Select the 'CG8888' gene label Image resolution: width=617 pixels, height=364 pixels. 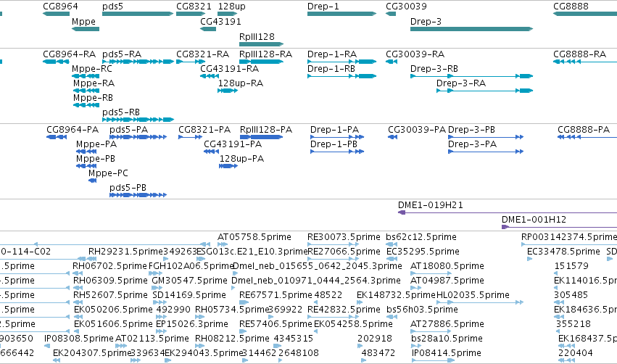[x=571, y=7]
